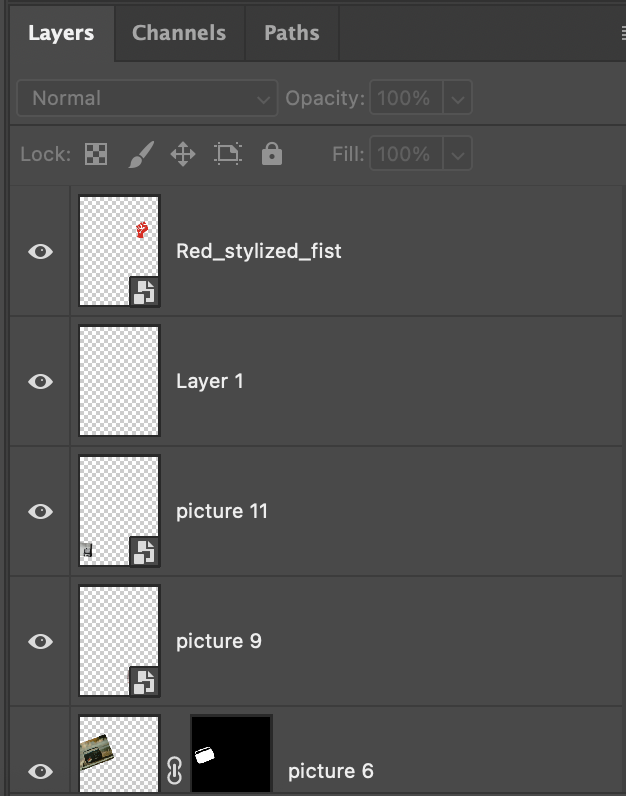Click the mask link chain on picture 6
This screenshot has width=626, height=796.
click(175, 770)
